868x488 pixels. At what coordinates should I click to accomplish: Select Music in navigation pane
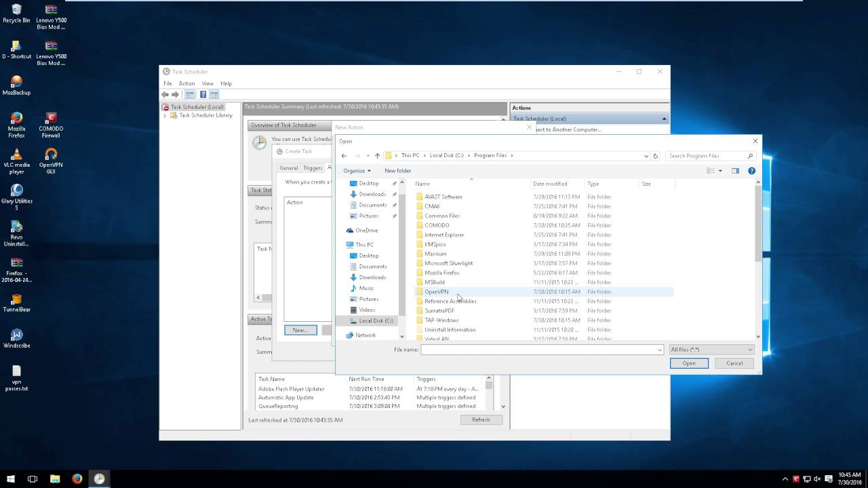[x=366, y=288]
